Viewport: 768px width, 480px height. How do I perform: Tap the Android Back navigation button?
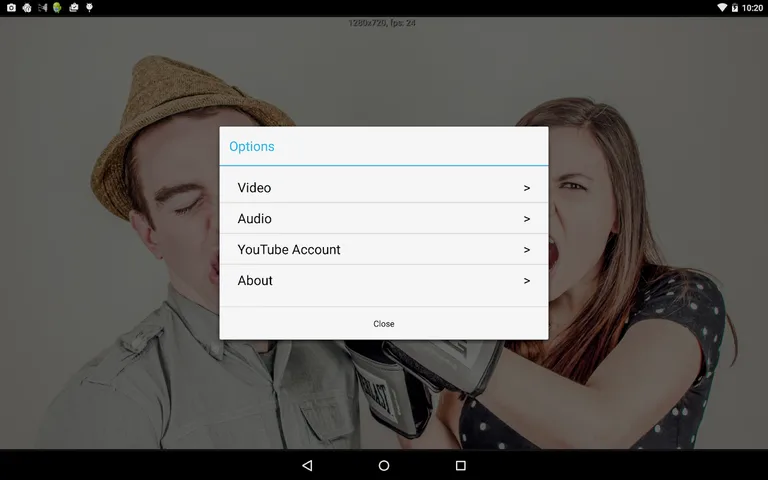tap(307, 465)
